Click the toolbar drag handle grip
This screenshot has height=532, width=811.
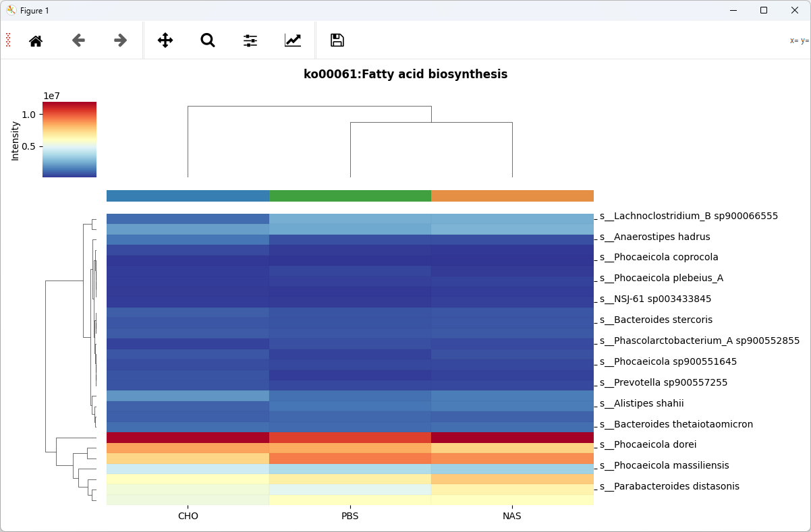8,40
